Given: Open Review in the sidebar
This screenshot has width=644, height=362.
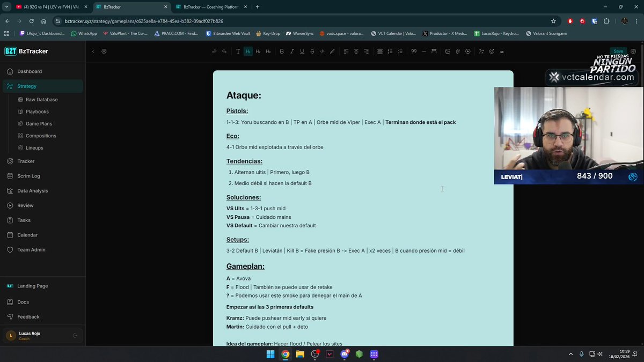Looking at the screenshot, I should point(43,205).
